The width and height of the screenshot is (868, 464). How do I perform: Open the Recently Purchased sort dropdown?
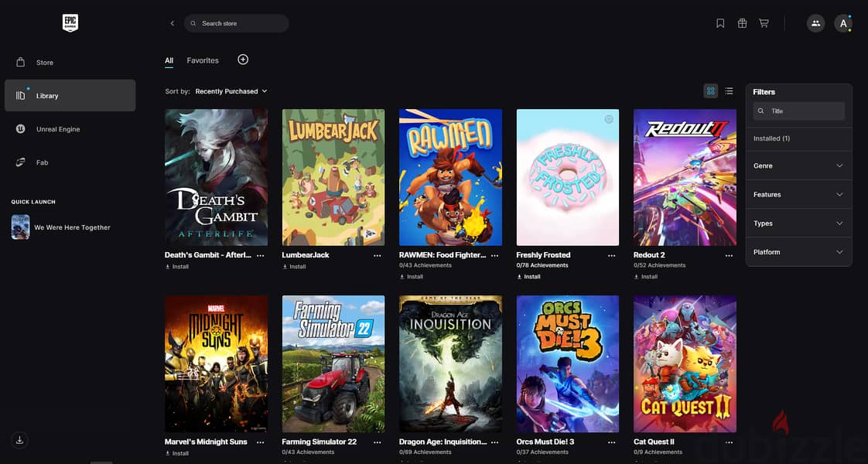231,91
